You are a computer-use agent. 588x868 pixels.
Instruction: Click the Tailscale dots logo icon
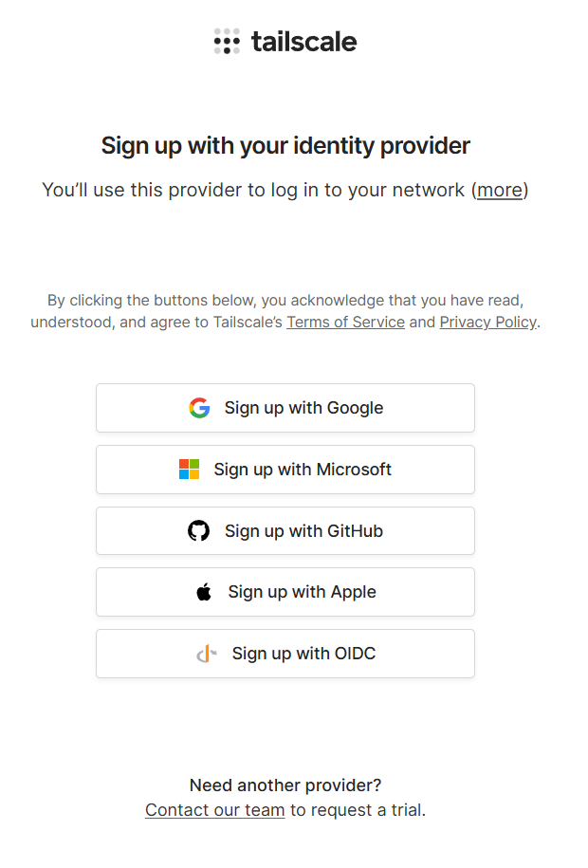227,42
